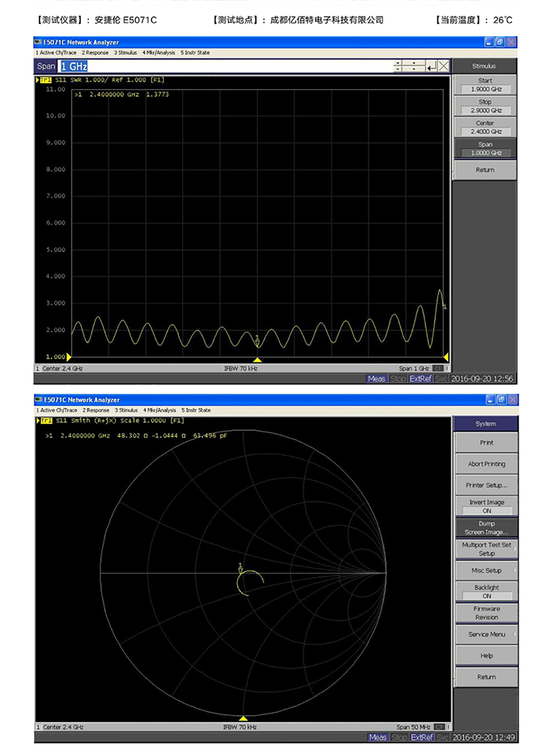Expand the Misc Setup submenu
This screenshot has height=756, width=553.
(486, 570)
